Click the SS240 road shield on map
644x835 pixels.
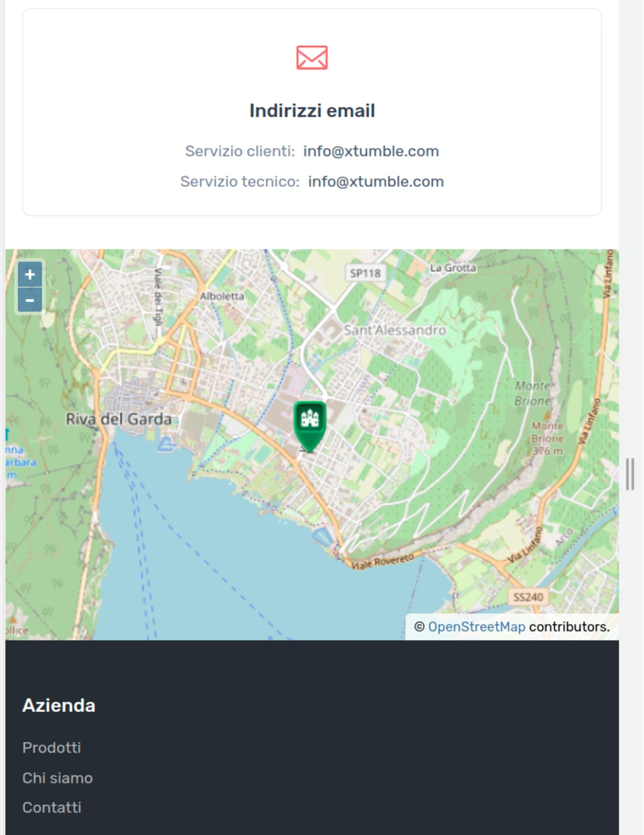coord(528,597)
